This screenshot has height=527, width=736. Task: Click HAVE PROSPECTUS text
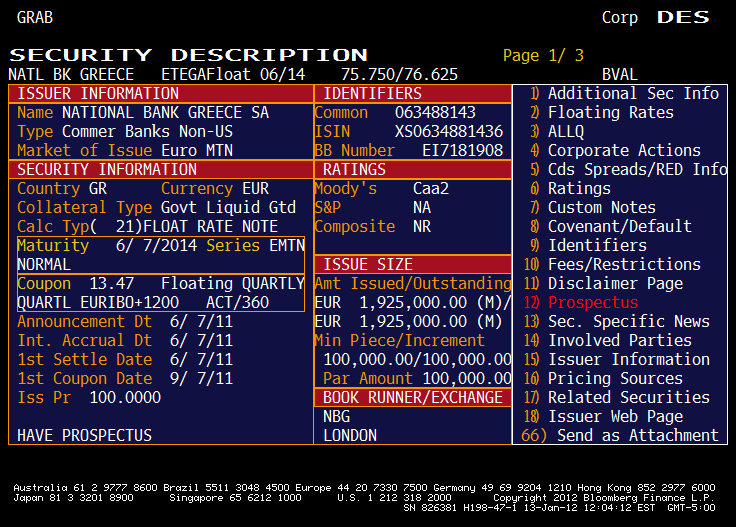[84, 435]
